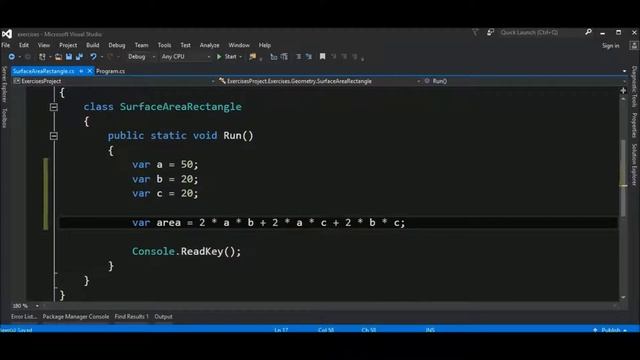Click the account avatar icon beside Sign in

pos(634,46)
